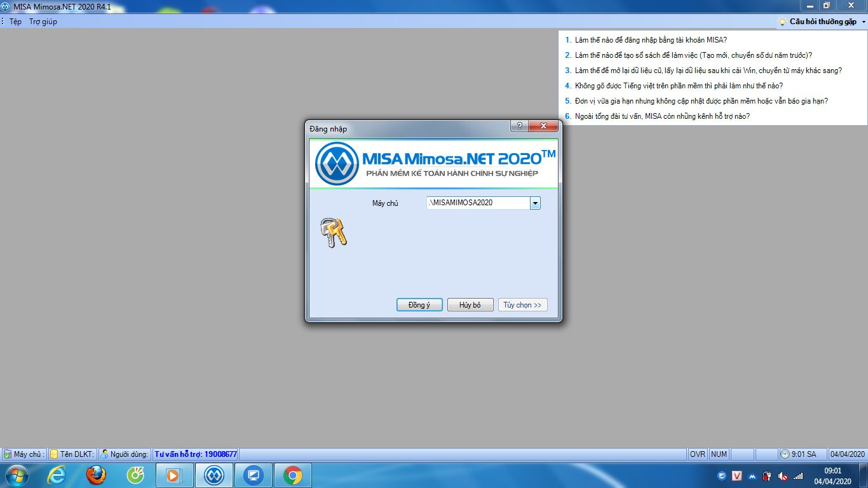Click into the Máy chủ server text field
Screen dimensions: 868x488
[x=478, y=203]
